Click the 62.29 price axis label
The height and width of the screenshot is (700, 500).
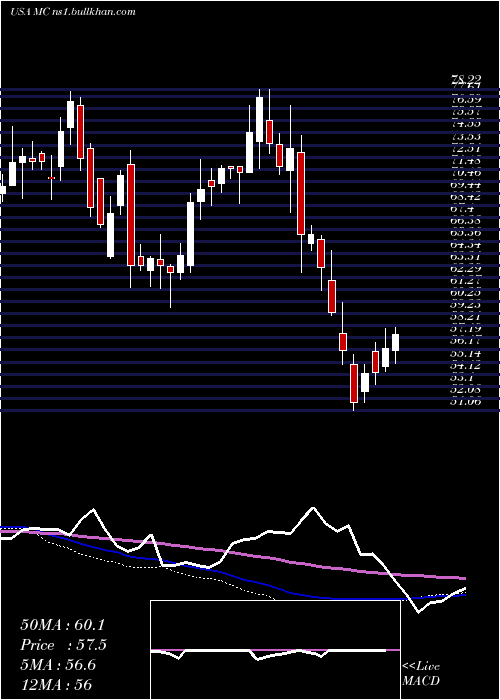tap(466, 269)
